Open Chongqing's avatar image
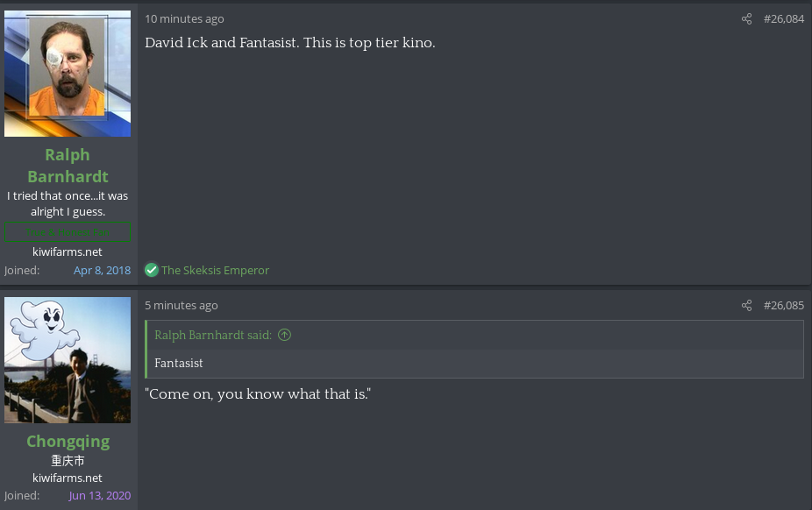The width and height of the screenshot is (812, 510). tap(68, 360)
